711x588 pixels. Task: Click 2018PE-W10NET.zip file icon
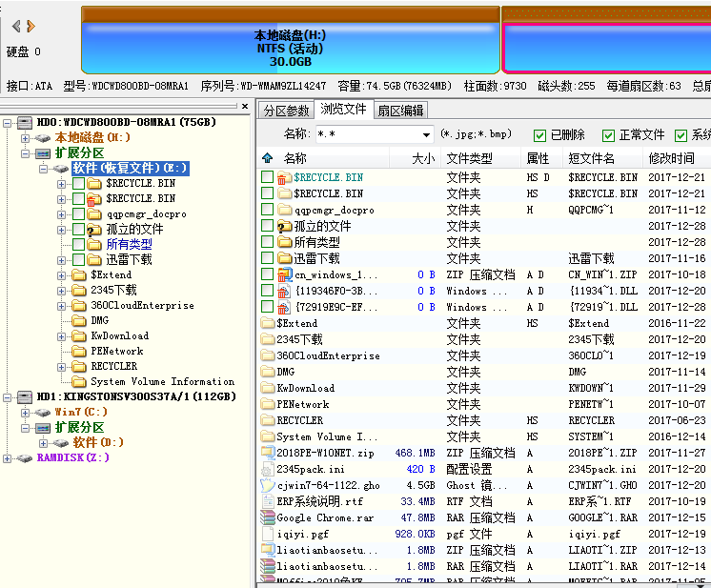(268, 453)
